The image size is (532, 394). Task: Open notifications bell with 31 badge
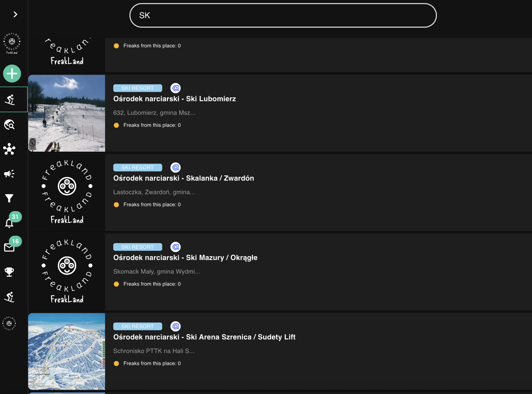point(9,223)
